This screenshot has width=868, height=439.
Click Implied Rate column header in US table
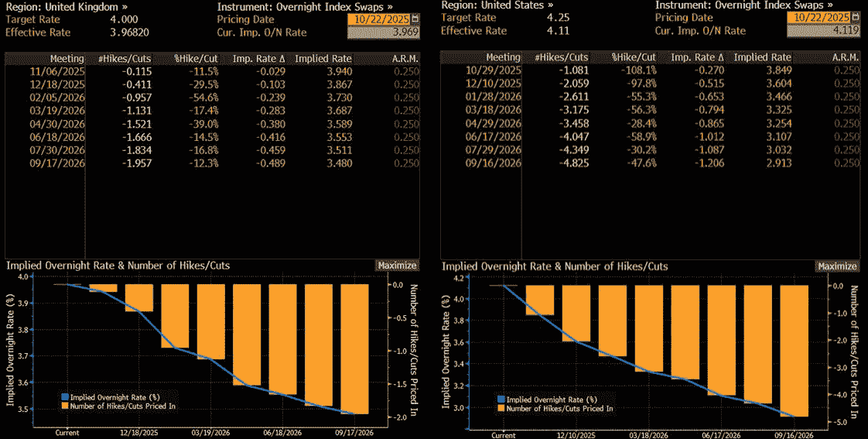coord(762,57)
